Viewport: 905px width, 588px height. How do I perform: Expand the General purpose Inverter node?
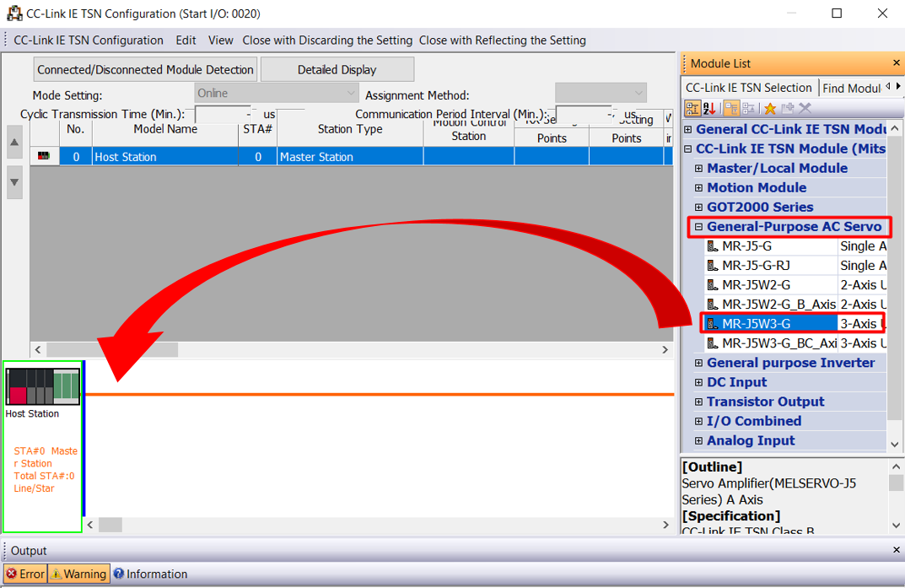click(699, 363)
